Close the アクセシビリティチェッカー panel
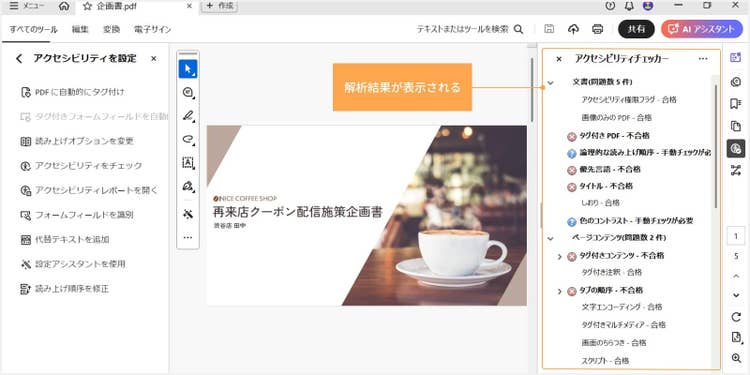750x375 pixels. click(x=559, y=59)
